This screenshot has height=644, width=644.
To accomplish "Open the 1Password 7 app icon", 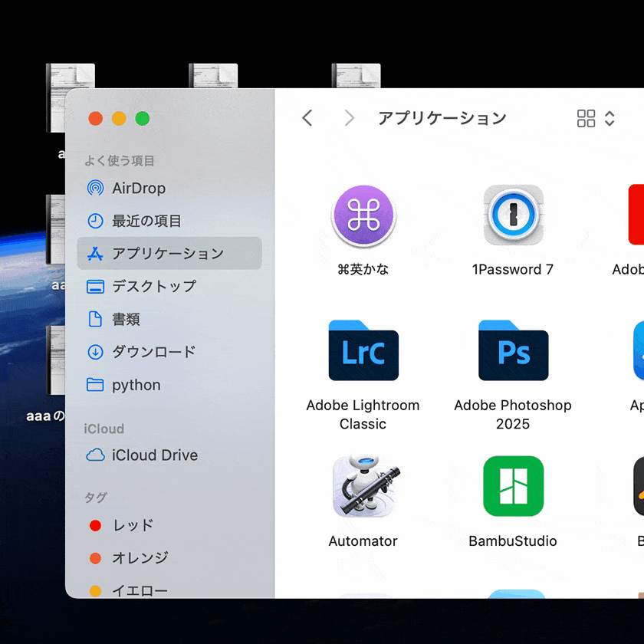I will click(x=514, y=215).
